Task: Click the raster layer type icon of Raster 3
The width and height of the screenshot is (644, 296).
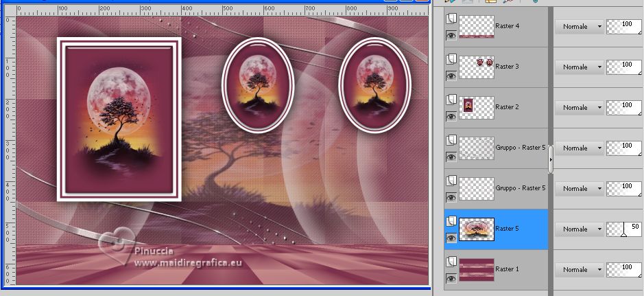Action: (451, 59)
